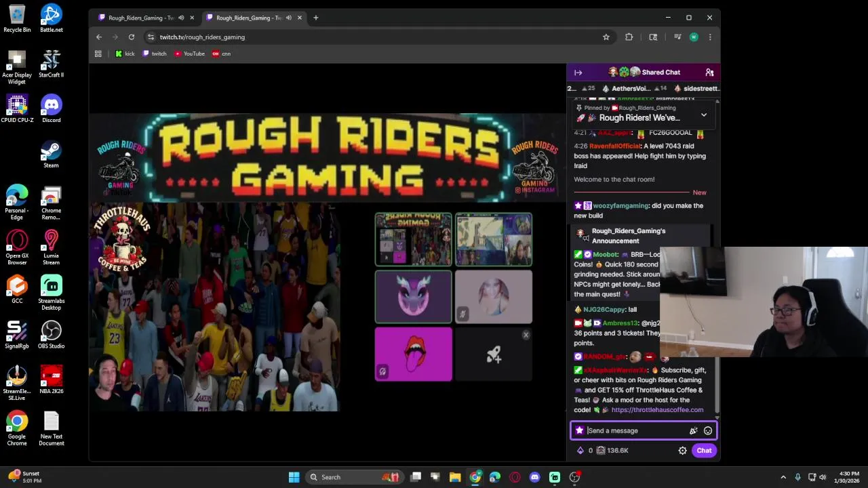This screenshot has height=488, width=868.
Task: Open the Ambress13 username in chat
Action: (x=620, y=323)
